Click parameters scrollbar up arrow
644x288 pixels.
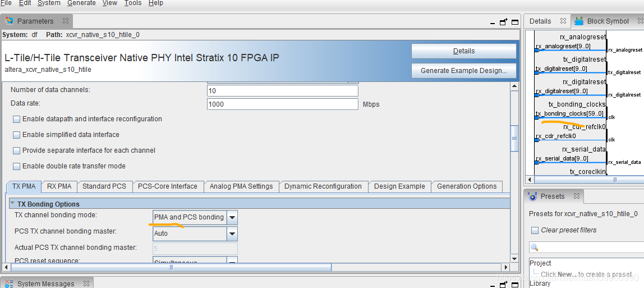[514, 86]
